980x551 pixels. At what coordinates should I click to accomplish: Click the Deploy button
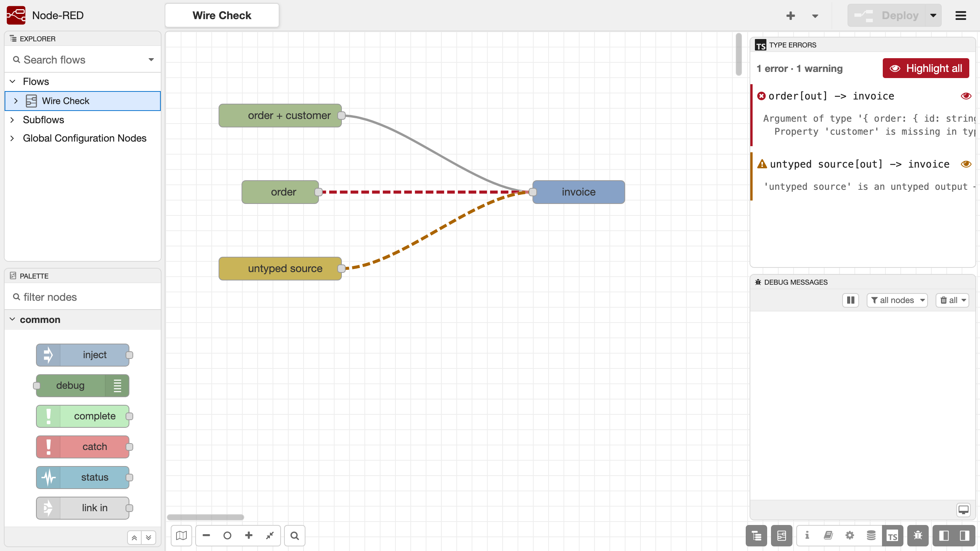(x=887, y=16)
